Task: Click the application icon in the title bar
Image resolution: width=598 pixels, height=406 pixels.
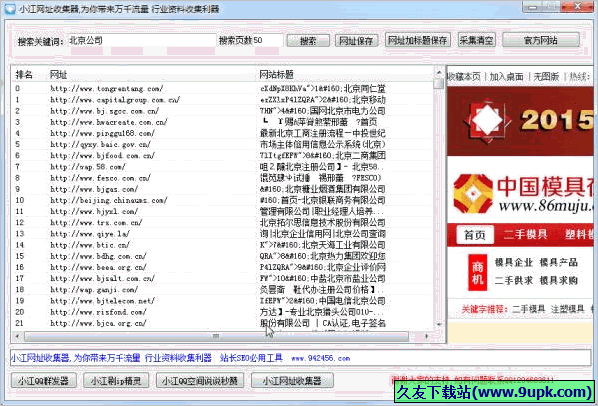Action: coord(10,8)
